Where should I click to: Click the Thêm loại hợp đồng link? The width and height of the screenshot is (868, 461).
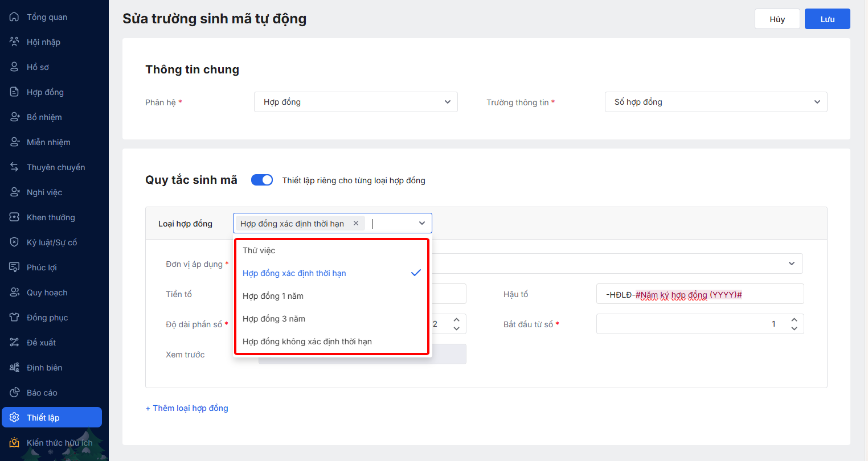pos(187,408)
